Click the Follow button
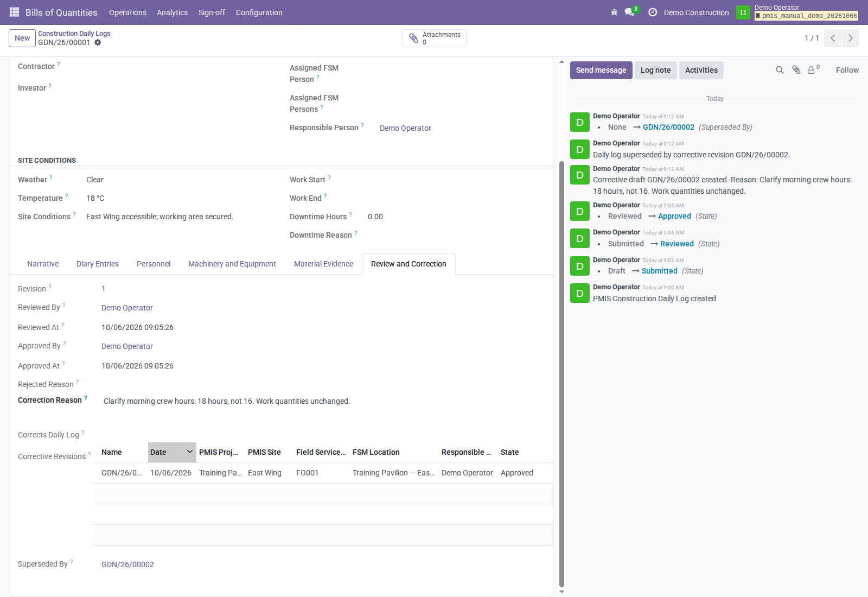 click(847, 70)
